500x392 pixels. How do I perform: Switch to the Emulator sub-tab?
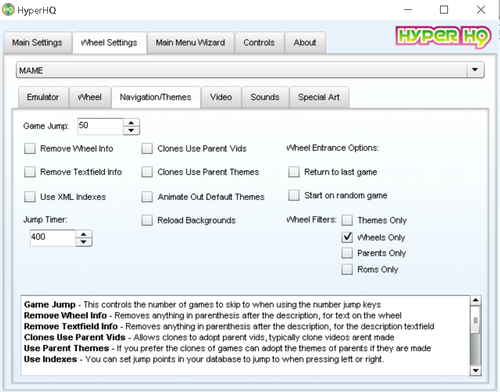[43, 97]
